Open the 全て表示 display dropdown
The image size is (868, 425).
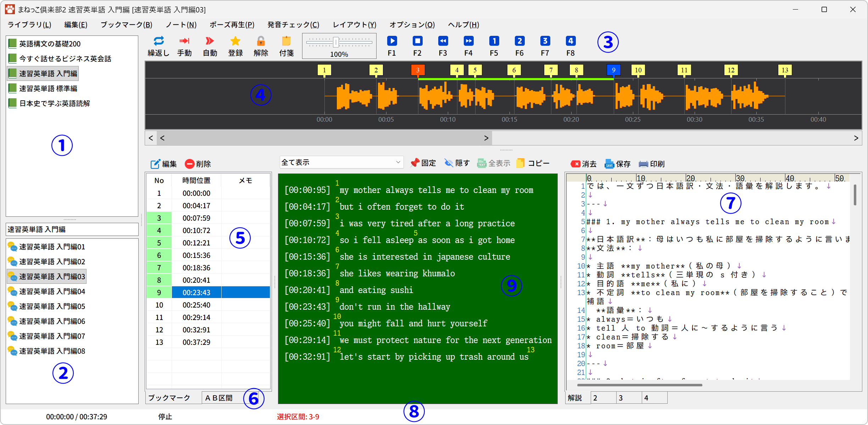click(x=341, y=162)
